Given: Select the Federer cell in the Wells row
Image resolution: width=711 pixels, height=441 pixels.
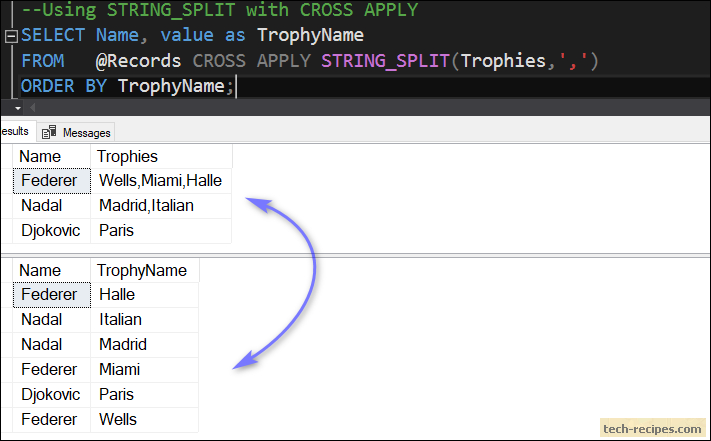Looking at the screenshot, I should coord(52,420).
